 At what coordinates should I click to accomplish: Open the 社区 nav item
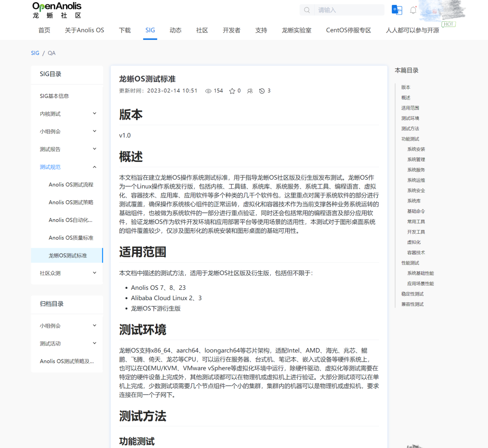click(202, 30)
